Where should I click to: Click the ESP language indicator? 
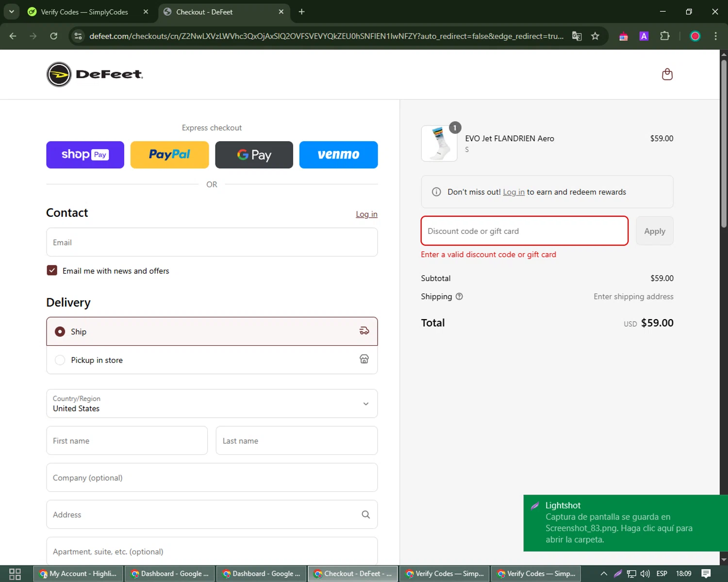click(x=662, y=574)
